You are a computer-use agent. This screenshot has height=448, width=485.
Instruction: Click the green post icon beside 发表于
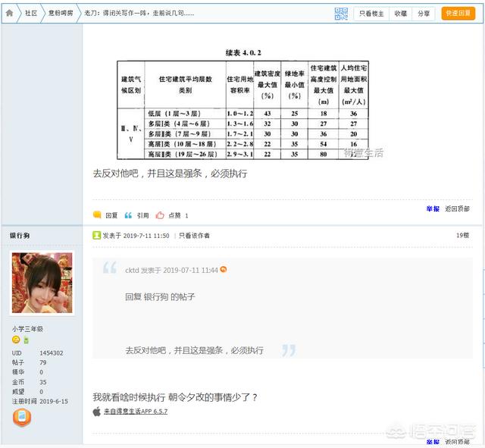pos(96,236)
